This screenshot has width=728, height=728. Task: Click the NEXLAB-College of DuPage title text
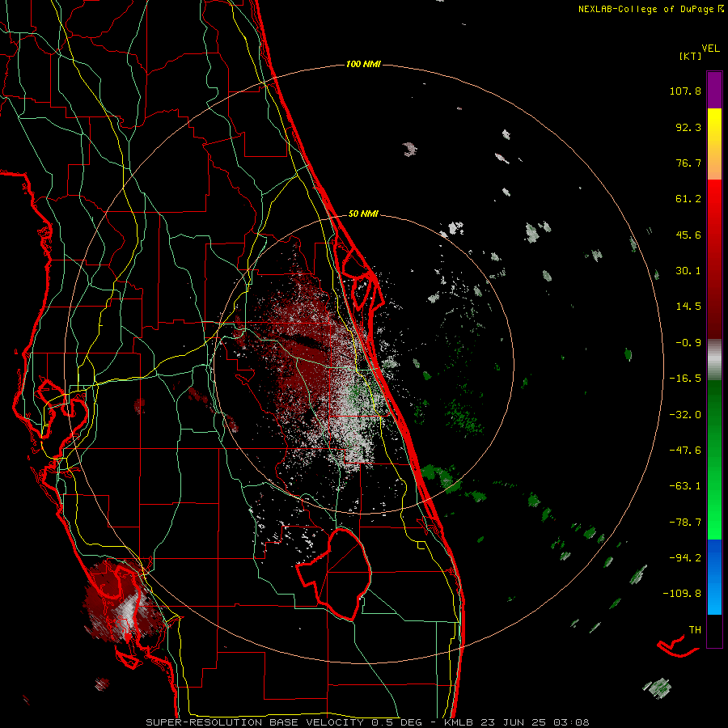click(650, 9)
